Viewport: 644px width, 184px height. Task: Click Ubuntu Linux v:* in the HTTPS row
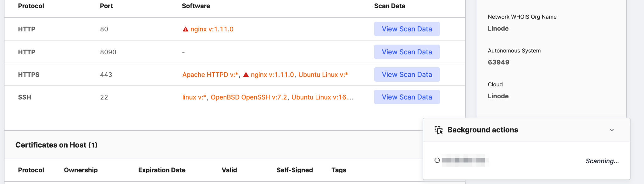[x=323, y=75]
